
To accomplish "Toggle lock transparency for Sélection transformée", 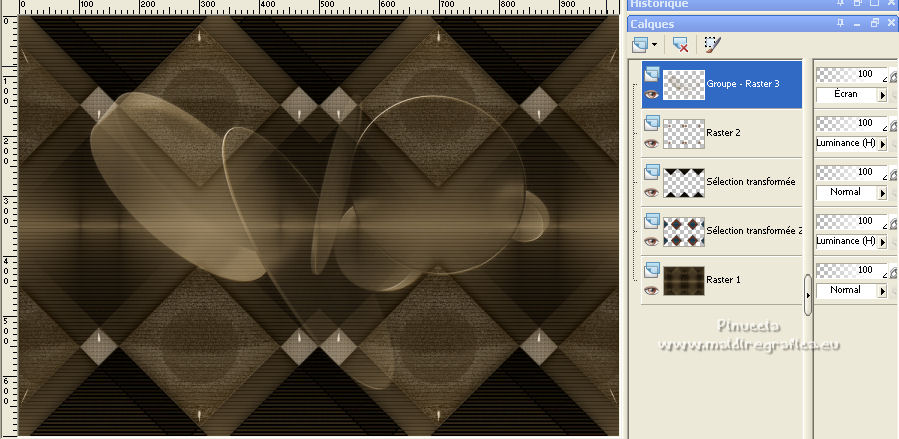I will [893, 175].
